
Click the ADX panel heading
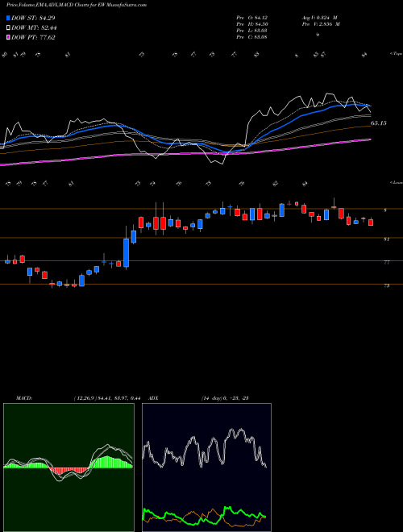[x=154, y=398]
